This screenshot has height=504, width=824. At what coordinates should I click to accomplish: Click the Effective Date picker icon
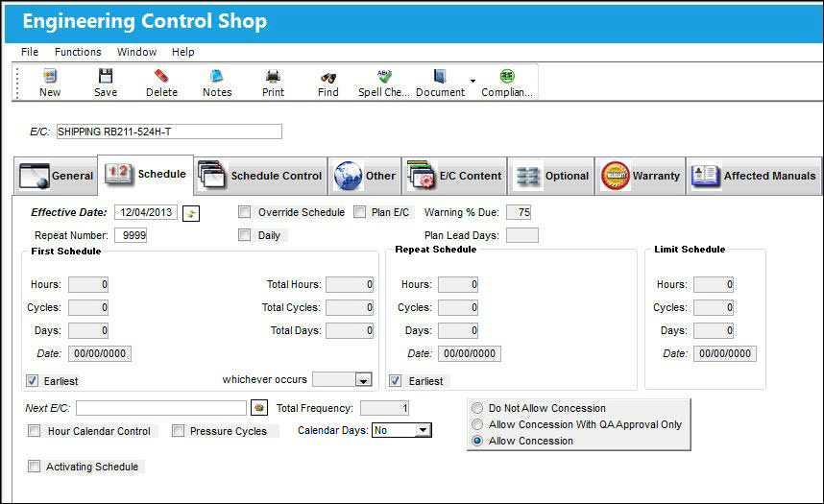(x=191, y=213)
